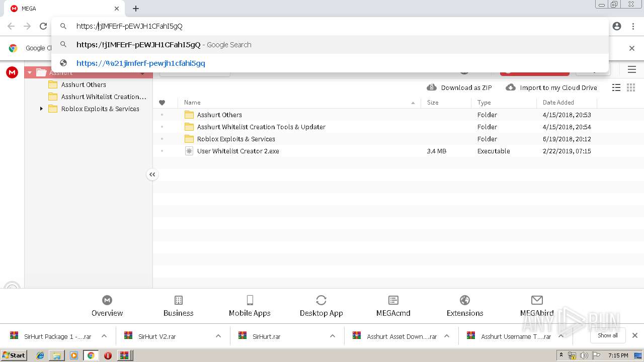Close the downloads bar
The width and height of the screenshot is (644, 362).
635,335
